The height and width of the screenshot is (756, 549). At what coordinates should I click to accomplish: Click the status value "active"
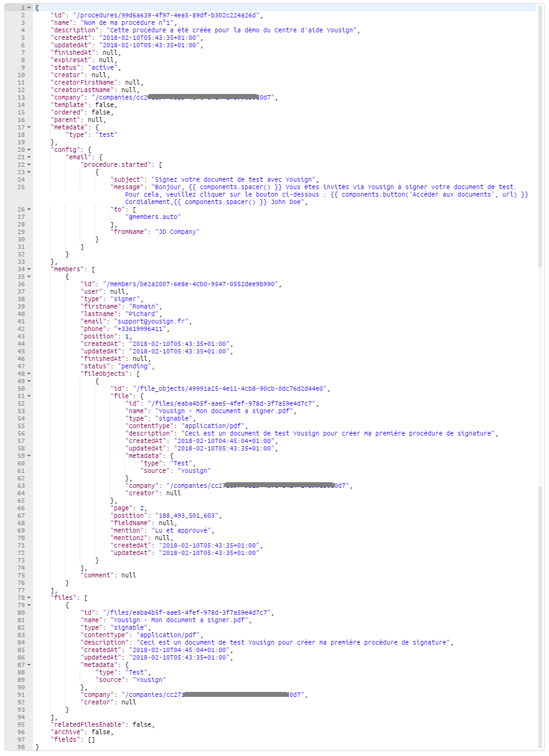click(103, 67)
